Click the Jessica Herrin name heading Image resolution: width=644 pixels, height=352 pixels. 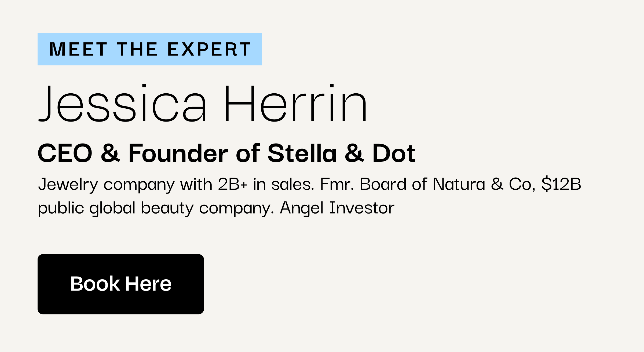(x=203, y=103)
